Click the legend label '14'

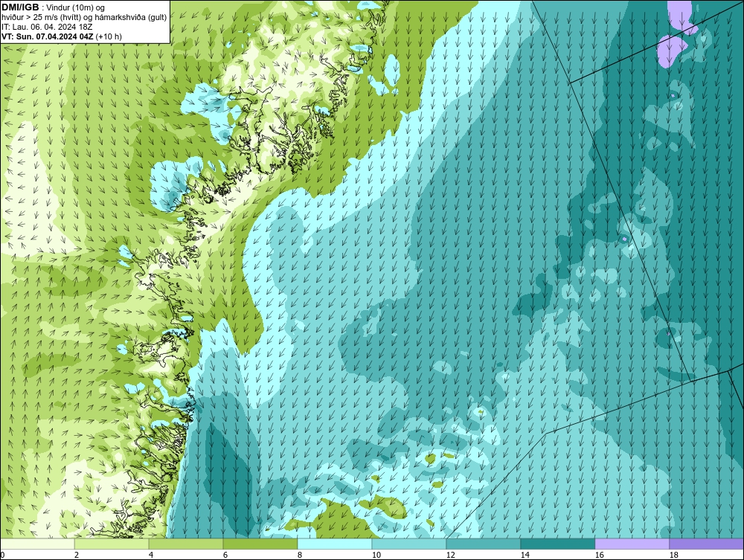[525, 555]
